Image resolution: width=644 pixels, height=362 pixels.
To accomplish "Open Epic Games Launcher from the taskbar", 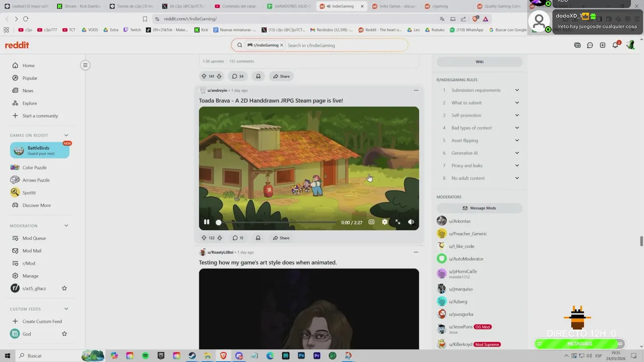I will (x=161, y=355).
